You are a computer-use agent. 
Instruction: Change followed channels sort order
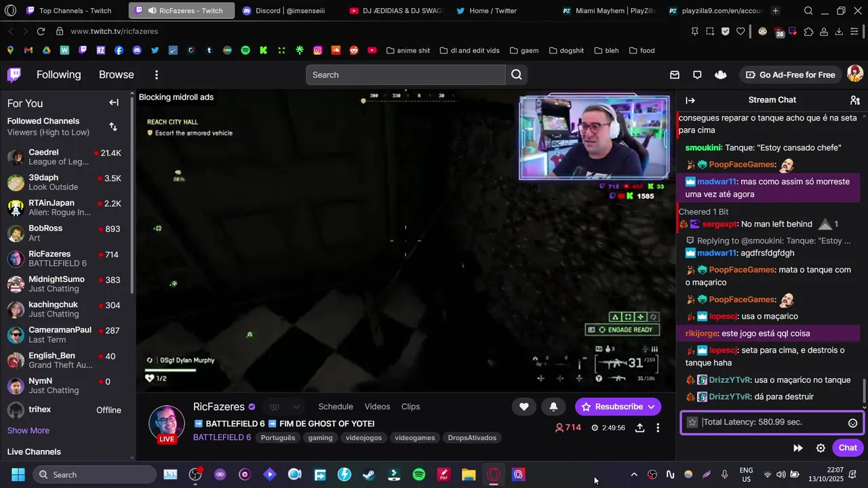tap(113, 127)
